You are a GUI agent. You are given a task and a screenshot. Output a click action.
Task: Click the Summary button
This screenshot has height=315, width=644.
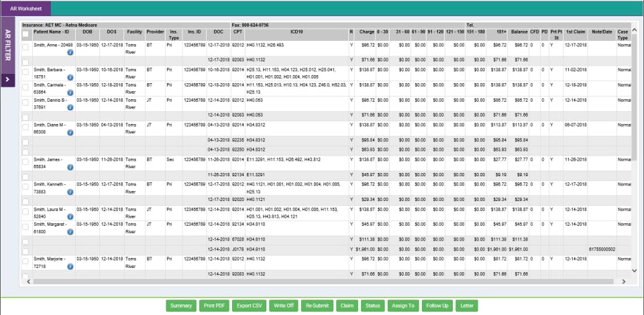pyautogui.click(x=180, y=306)
